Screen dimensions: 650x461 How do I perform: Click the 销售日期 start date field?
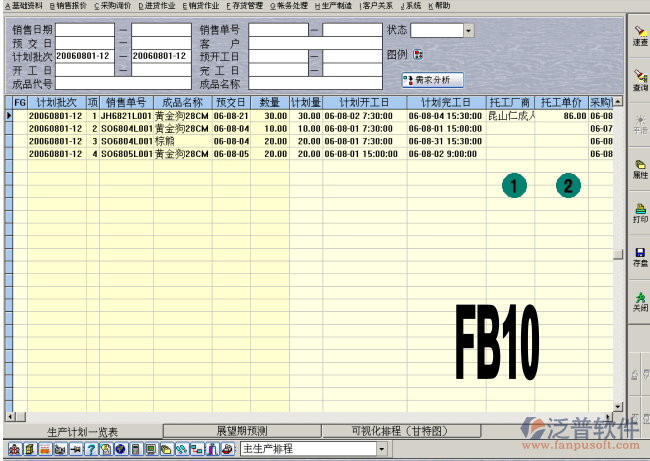point(85,30)
